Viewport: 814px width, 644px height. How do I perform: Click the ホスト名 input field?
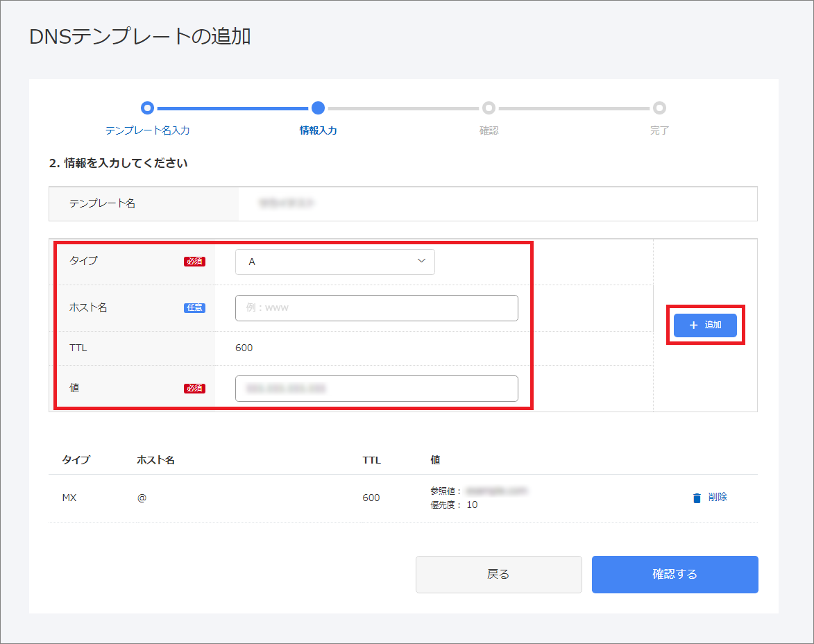click(x=376, y=307)
